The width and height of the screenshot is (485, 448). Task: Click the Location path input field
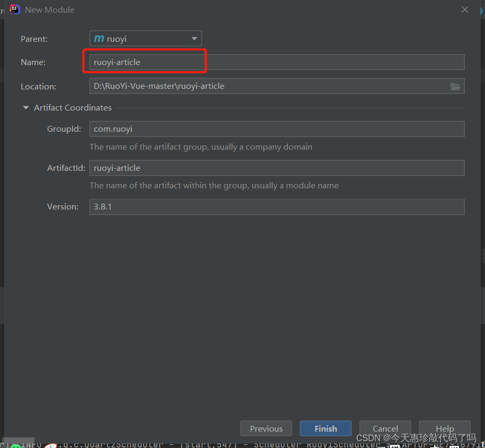(277, 86)
